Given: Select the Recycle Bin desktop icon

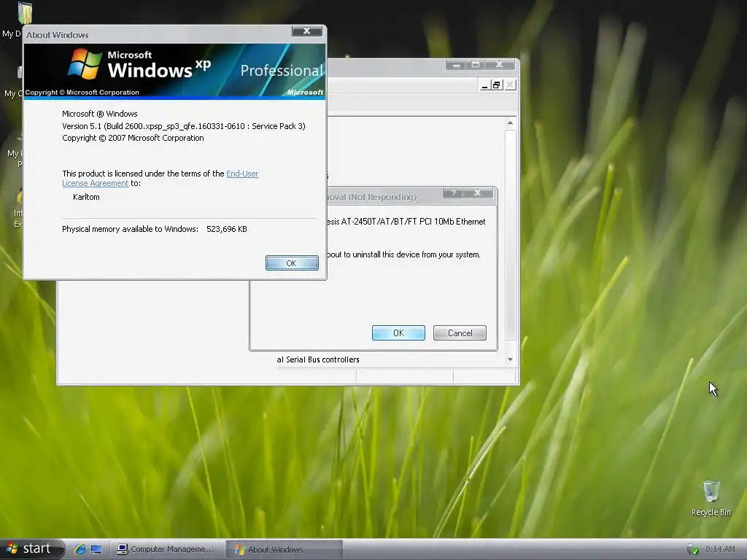Looking at the screenshot, I should click(x=711, y=498).
